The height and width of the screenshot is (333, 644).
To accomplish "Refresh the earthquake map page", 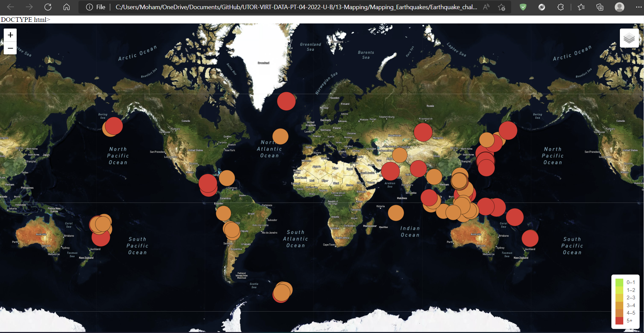I will click(48, 7).
